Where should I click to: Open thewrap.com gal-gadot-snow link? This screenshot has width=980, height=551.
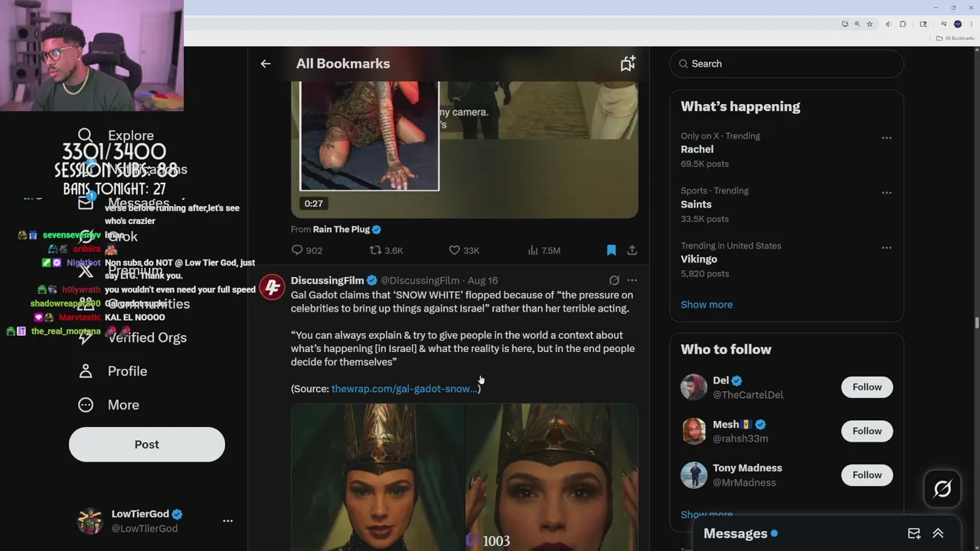pyautogui.click(x=405, y=389)
